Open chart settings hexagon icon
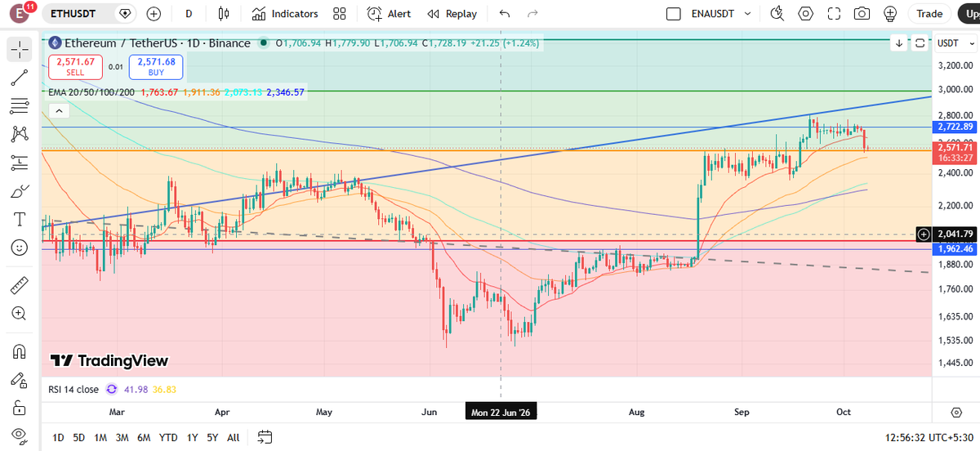Viewport: 980px width, 451px height. pyautogui.click(x=806, y=14)
